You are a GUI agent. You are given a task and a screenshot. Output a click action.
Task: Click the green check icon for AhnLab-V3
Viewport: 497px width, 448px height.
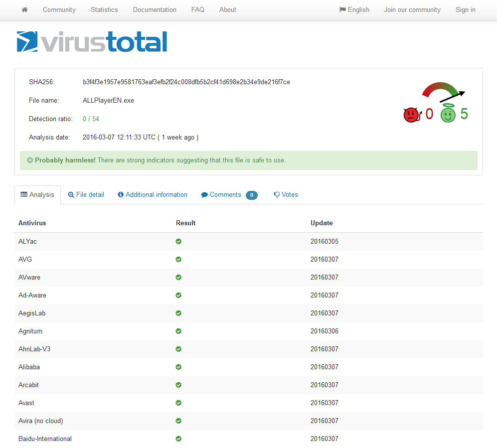point(178,349)
